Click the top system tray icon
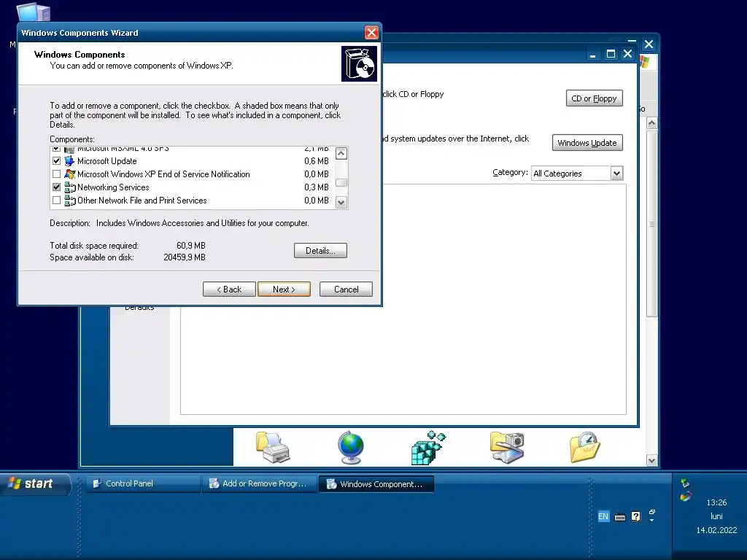Viewport: 747px width, 560px height. pos(685,483)
